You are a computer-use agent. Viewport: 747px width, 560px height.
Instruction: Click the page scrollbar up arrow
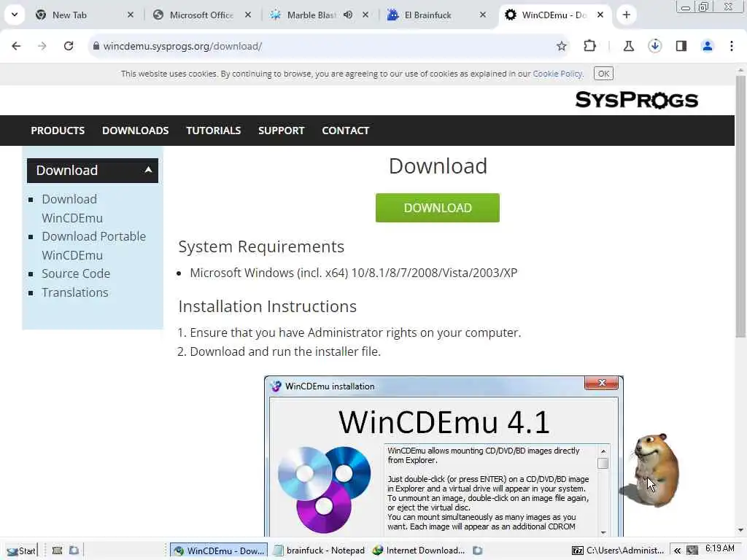(740, 71)
